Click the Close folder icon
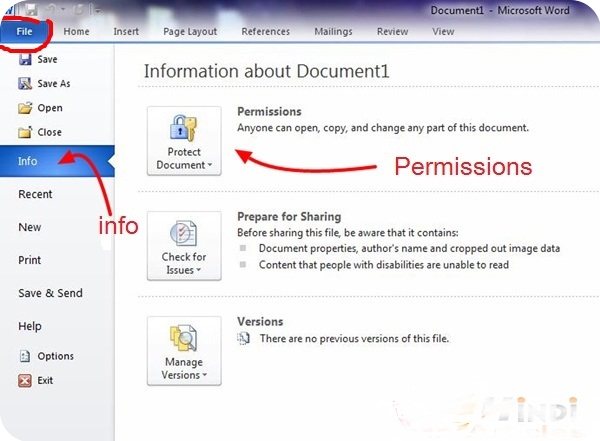 (x=25, y=132)
